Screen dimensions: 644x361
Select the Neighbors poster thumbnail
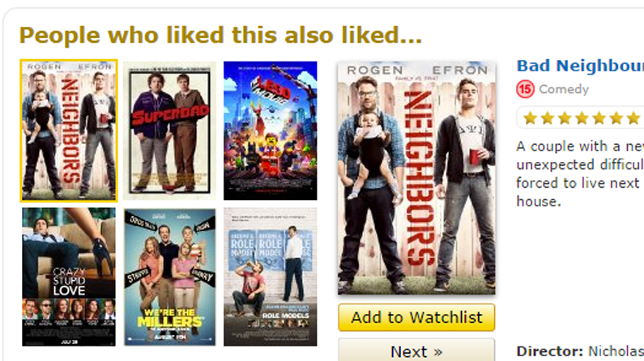click(69, 130)
